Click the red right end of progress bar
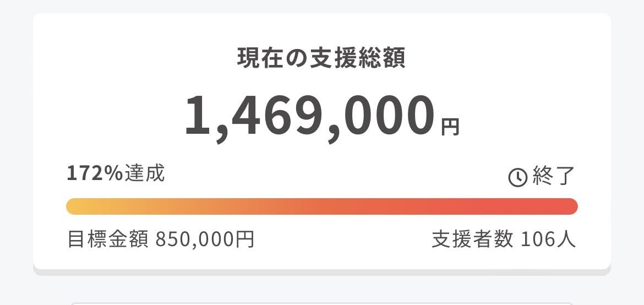This screenshot has height=305, width=644. tap(568, 206)
